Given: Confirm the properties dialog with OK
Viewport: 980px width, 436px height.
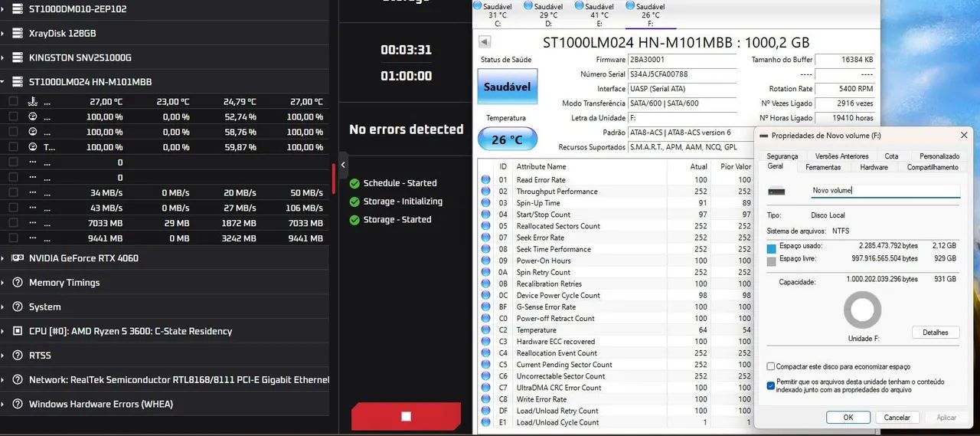Looking at the screenshot, I should point(848,418).
